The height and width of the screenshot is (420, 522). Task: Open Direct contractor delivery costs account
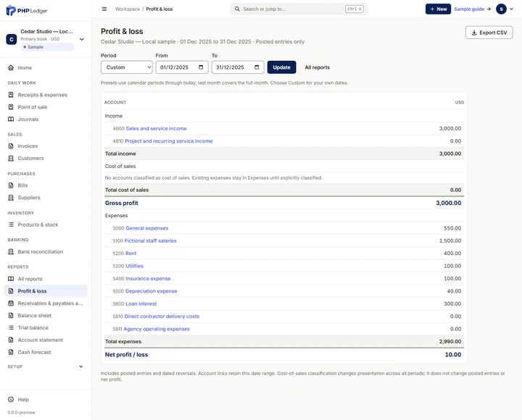(x=162, y=316)
